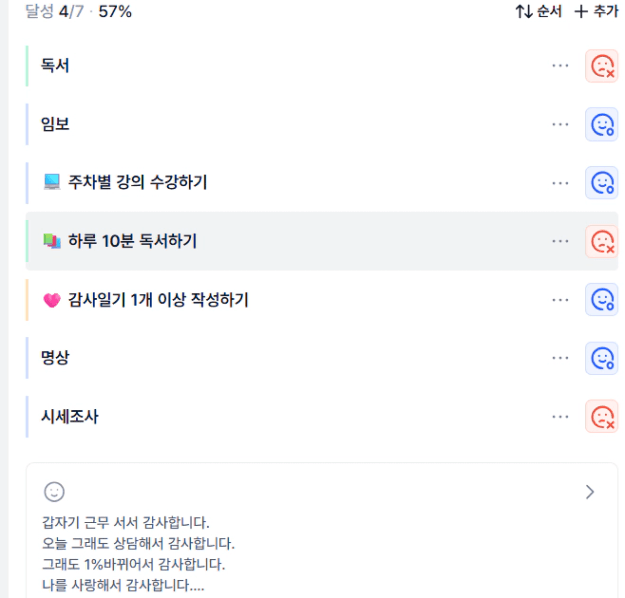The height and width of the screenshot is (598, 625).
Task: Click the three-dot menu for 명상
Action: (x=560, y=357)
